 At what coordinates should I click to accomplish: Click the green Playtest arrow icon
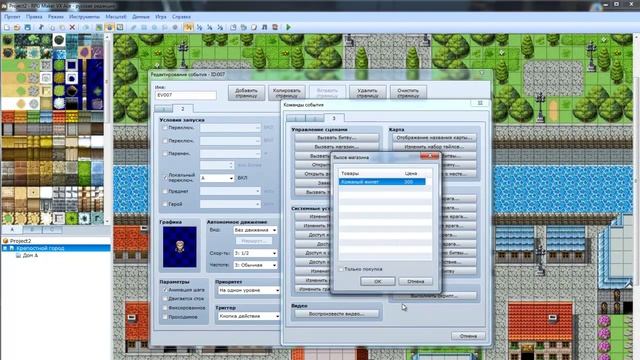click(x=289, y=27)
